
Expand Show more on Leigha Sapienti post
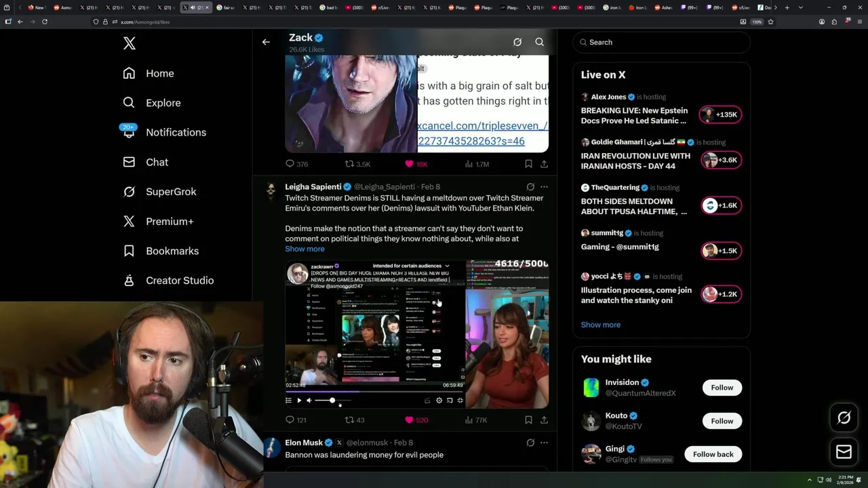click(304, 249)
